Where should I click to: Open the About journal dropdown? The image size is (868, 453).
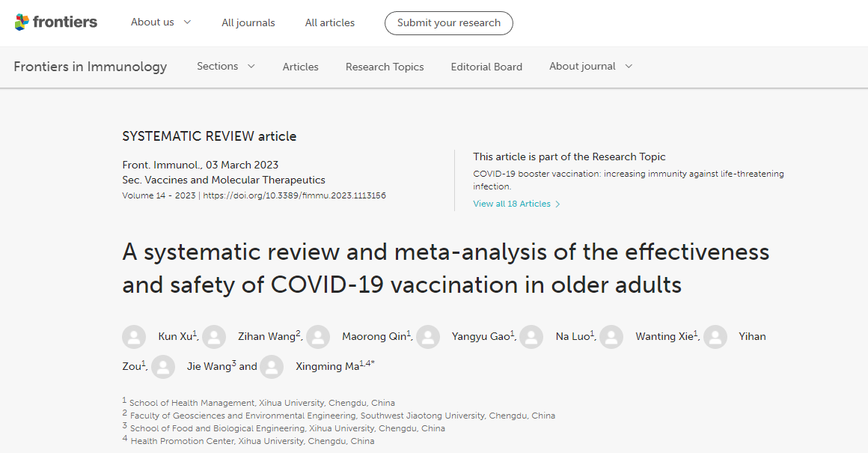tap(590, 67)
